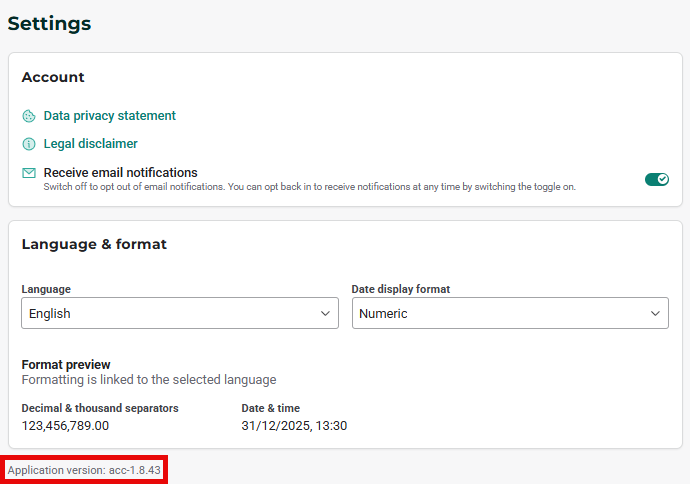Disable the Receive email notifications toggle
Viewport: 690px width, 484px height.
[656, 179]
